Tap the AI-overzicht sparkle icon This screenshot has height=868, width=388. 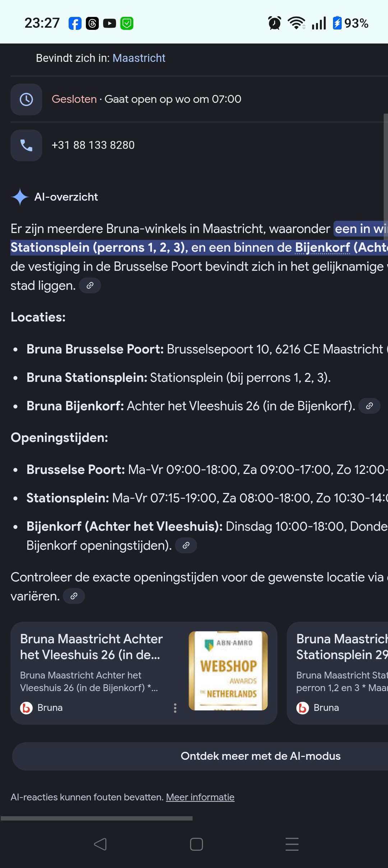[20, 197]
